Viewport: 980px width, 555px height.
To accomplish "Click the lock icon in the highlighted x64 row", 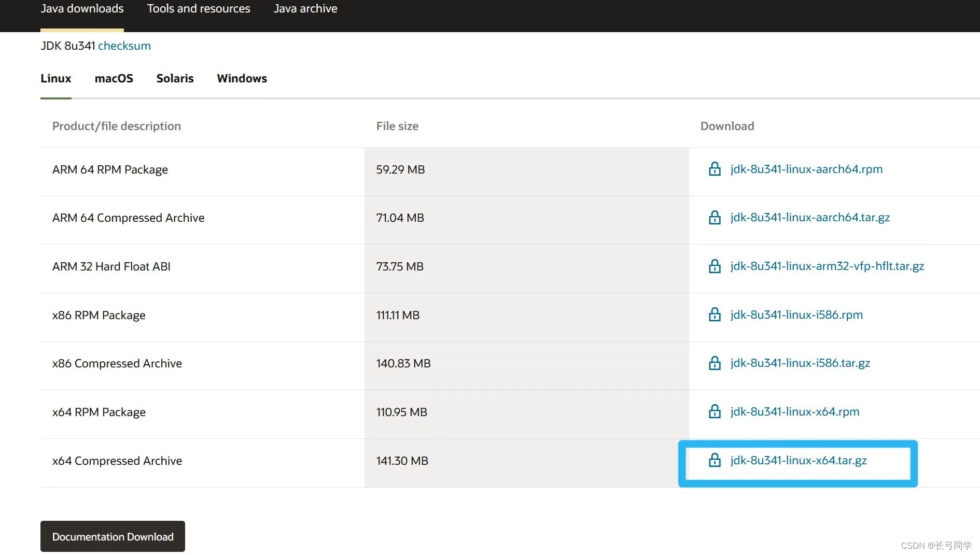I will coord(715,460).
